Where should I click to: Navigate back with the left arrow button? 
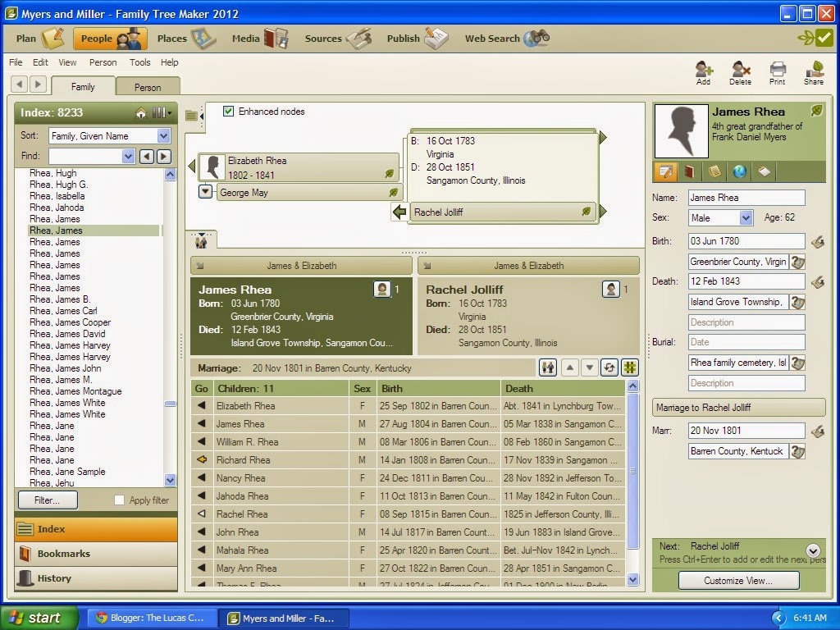[20, 84]
